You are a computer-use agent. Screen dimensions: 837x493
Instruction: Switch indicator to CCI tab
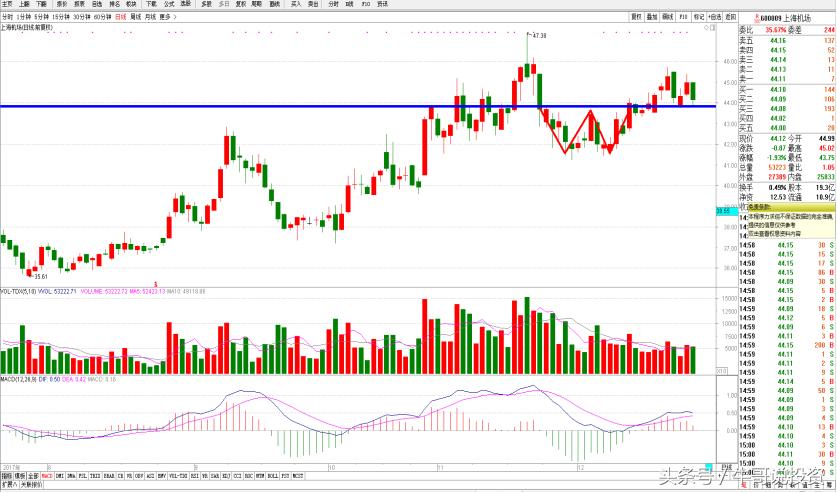238,476
